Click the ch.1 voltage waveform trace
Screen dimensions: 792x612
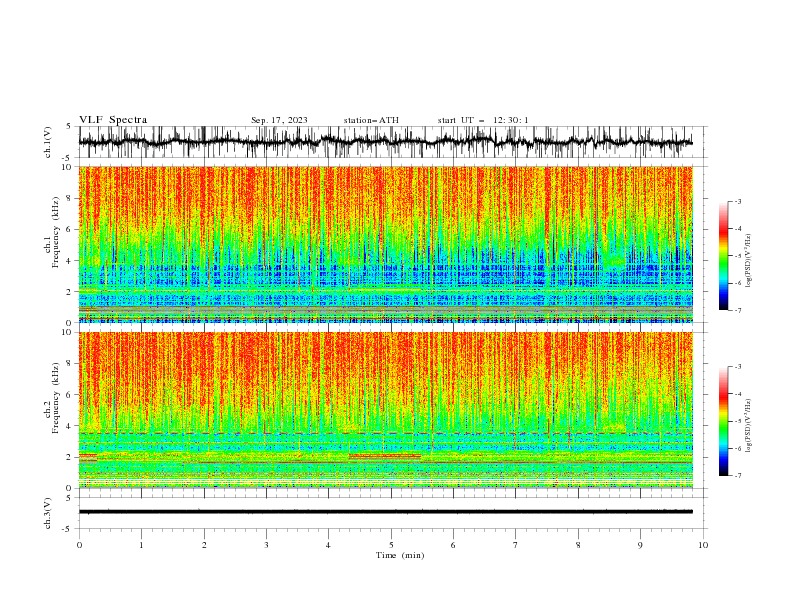[x=385, y=142]
